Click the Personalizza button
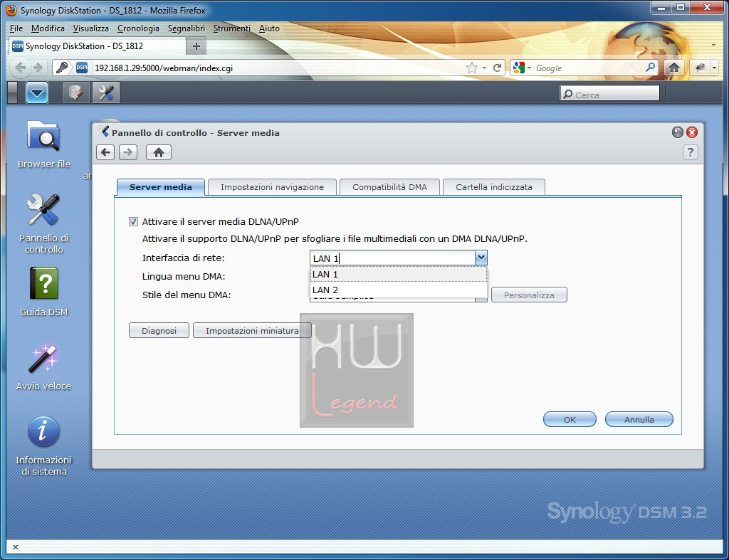The image size is (729, 560). [x=529, y=295]
